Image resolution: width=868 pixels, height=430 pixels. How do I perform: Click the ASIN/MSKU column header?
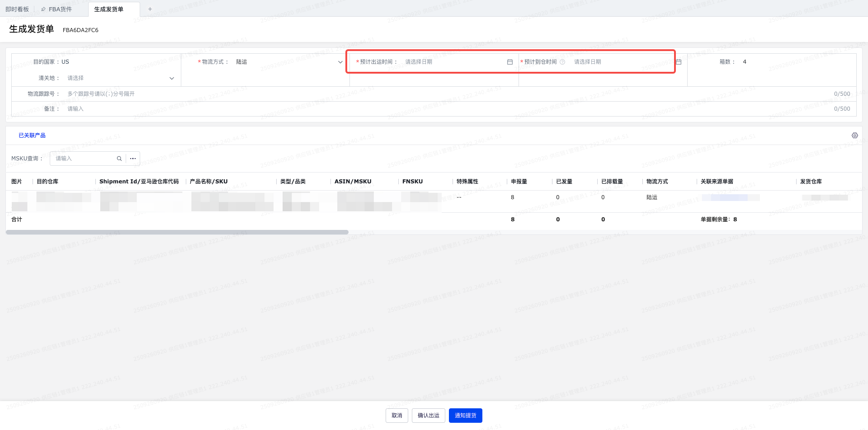(353, 182)
